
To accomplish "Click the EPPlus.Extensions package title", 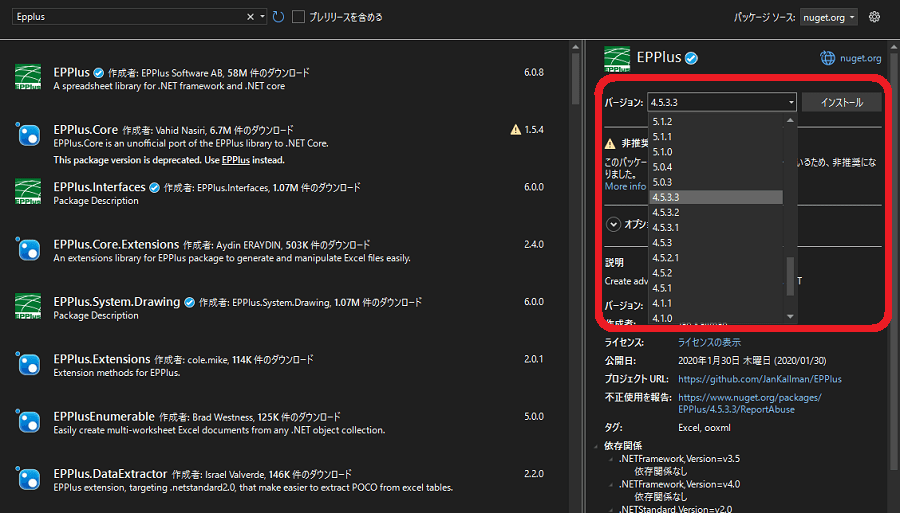I will tap(102, 359).
